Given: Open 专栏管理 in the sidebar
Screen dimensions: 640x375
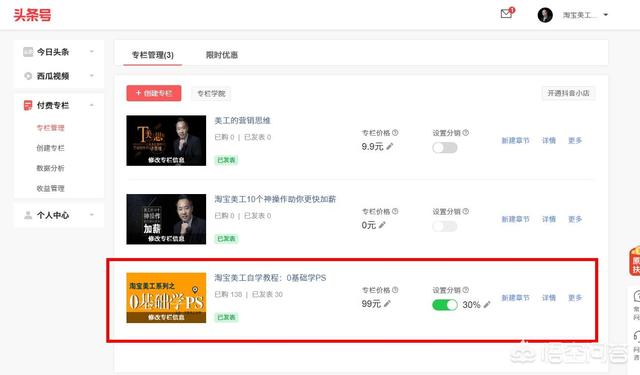Looking at the screenshot, I should pos(50,128).
